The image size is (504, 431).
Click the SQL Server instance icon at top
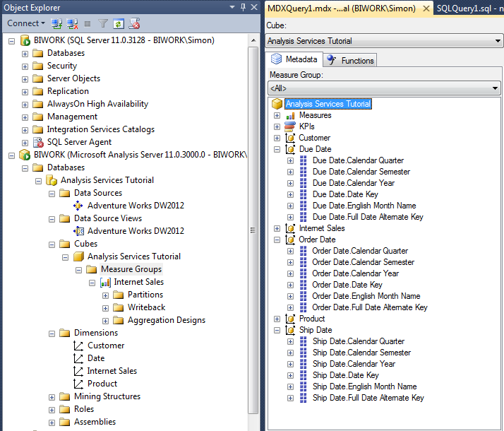(25, 40)
